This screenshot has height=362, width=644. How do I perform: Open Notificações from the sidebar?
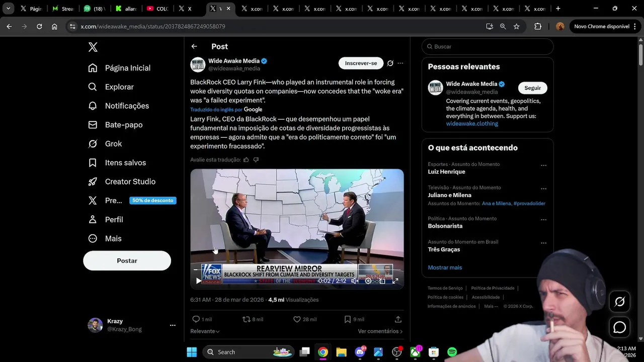tap(119, 106)
